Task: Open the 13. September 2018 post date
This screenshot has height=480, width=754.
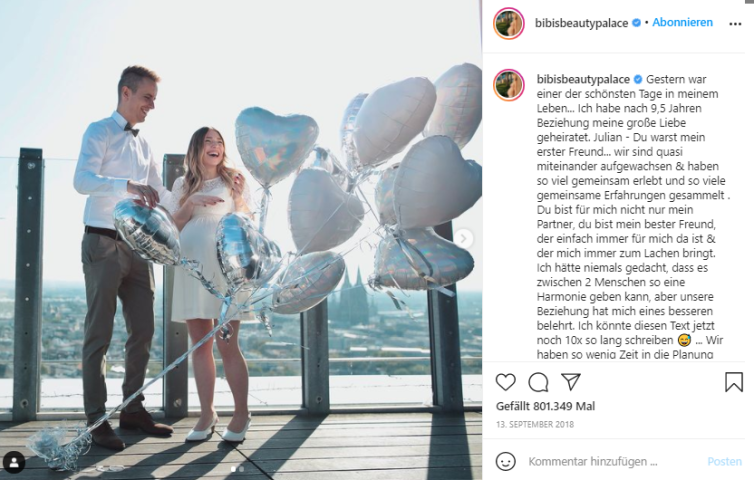Action: 535,425
